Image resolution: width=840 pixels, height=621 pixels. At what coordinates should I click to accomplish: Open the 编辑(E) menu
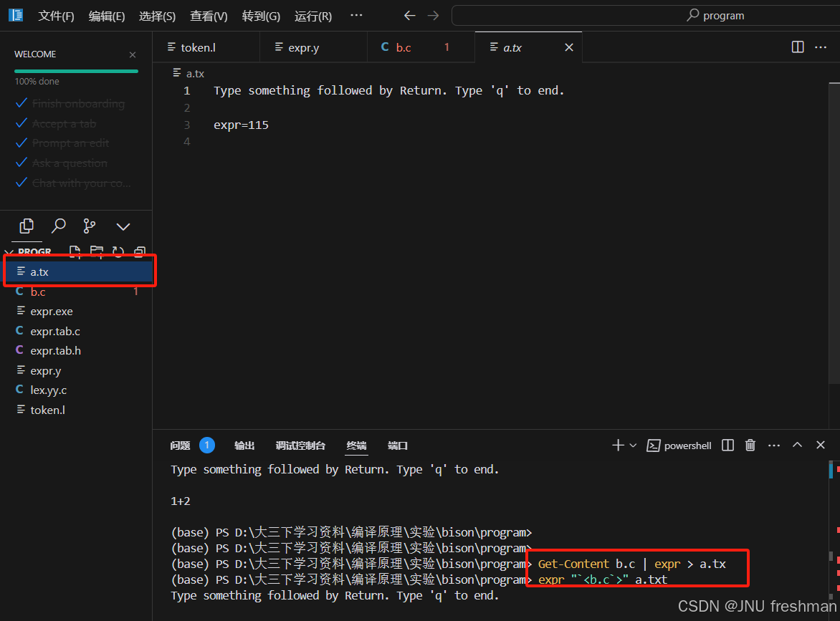click(x=107, y=16)
